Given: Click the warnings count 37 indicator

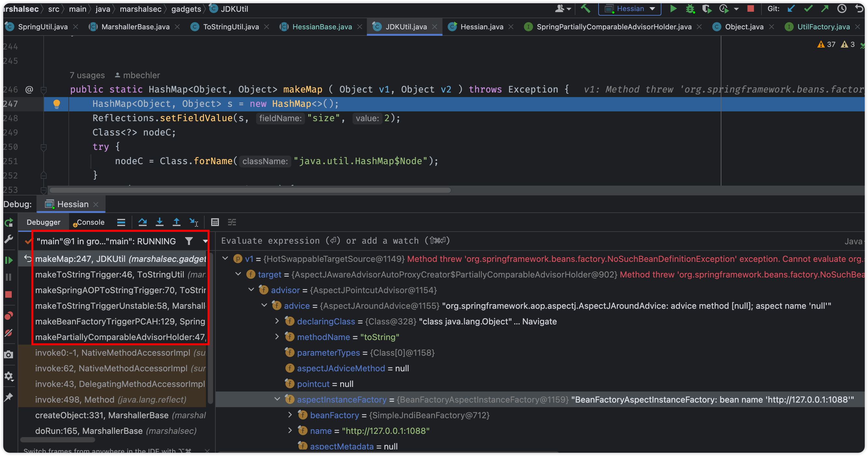Looking at the screenshot, I should (827, 44).
